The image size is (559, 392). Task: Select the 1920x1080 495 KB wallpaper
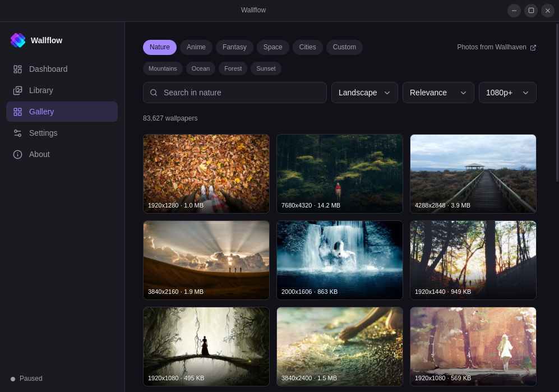point(206,347)
